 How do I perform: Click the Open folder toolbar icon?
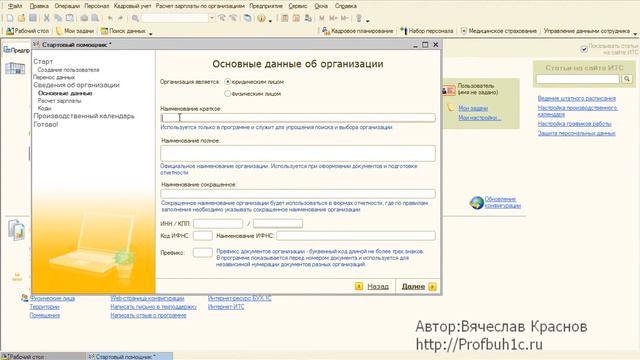21,18
